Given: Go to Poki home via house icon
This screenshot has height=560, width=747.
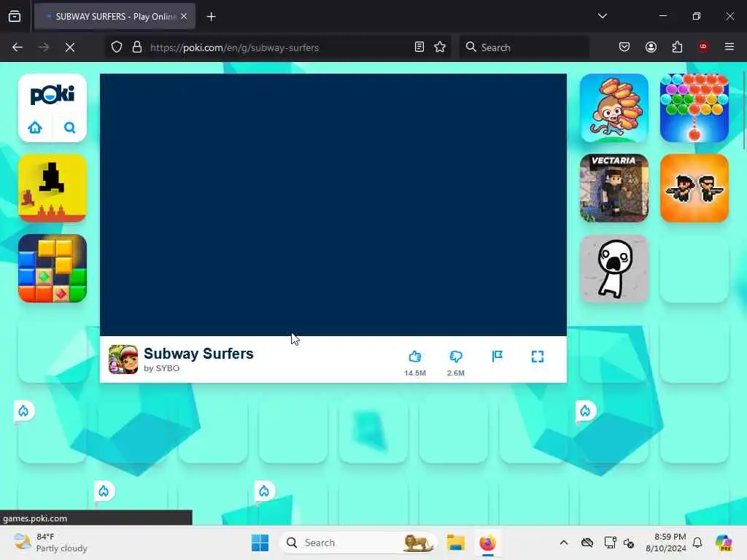Looking at the screenshot, I should (x=35, y=128).
